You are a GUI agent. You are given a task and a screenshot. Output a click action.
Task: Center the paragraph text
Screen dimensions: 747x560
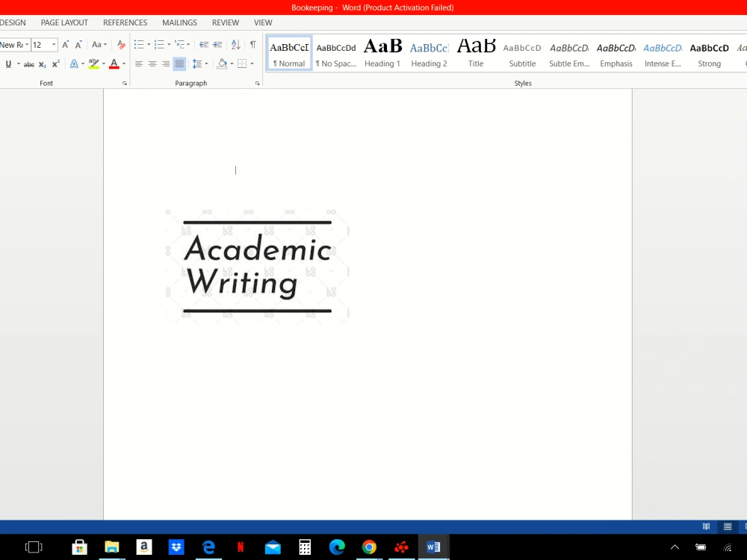(152, 63)
